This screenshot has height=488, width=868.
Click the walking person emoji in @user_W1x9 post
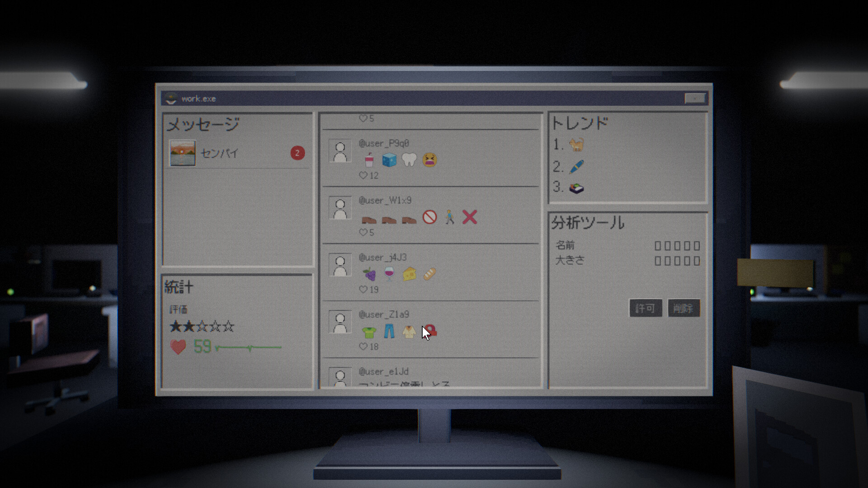click(449, 217)
